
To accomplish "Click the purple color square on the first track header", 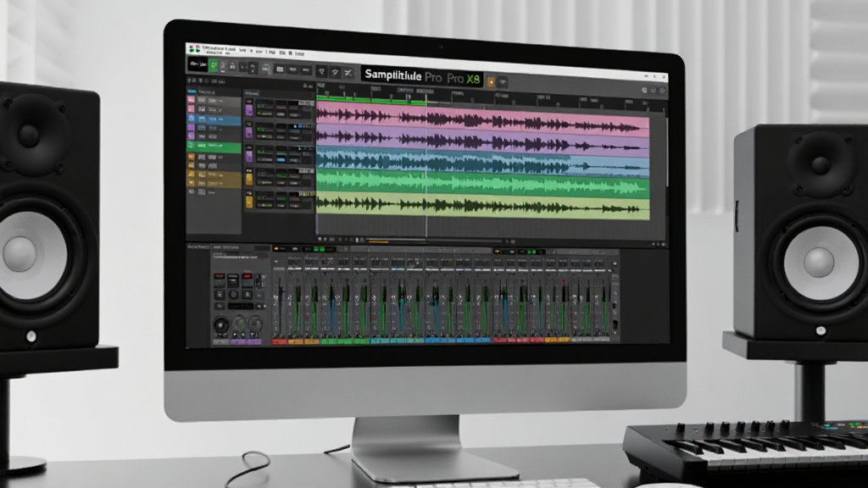I will pyautogui.click(x=249, y=110).
